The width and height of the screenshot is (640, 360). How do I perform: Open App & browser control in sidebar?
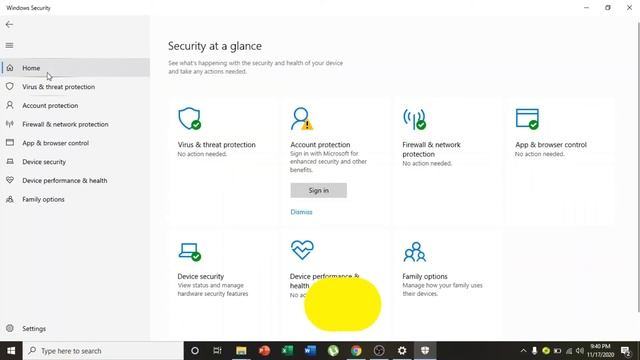[75, 143]
